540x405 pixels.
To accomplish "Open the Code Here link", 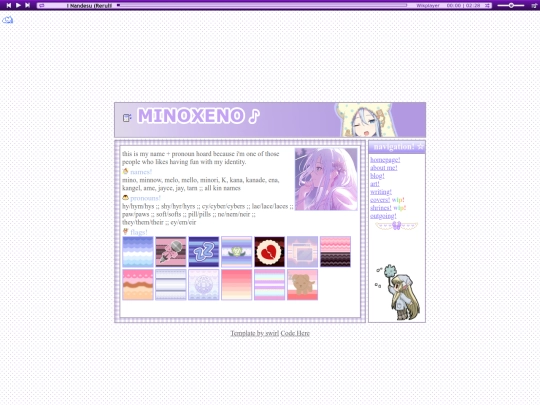I will (x=295, y=333).
